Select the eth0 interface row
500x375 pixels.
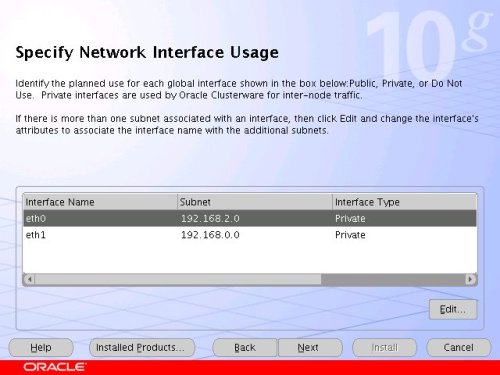[250, 218]
